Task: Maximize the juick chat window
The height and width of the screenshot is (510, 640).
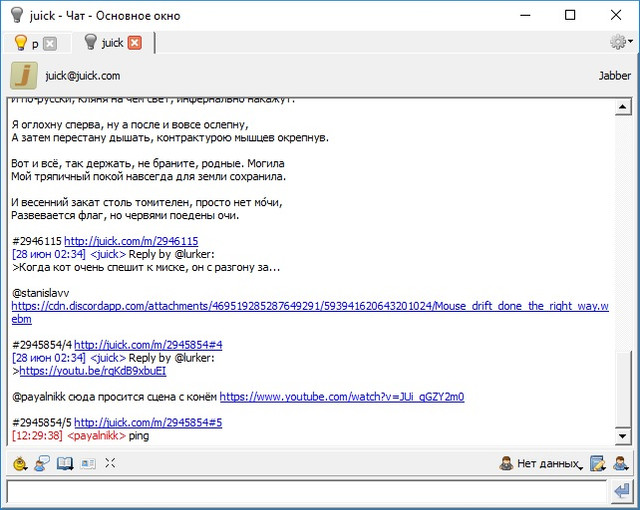Action: click(570, 15)
